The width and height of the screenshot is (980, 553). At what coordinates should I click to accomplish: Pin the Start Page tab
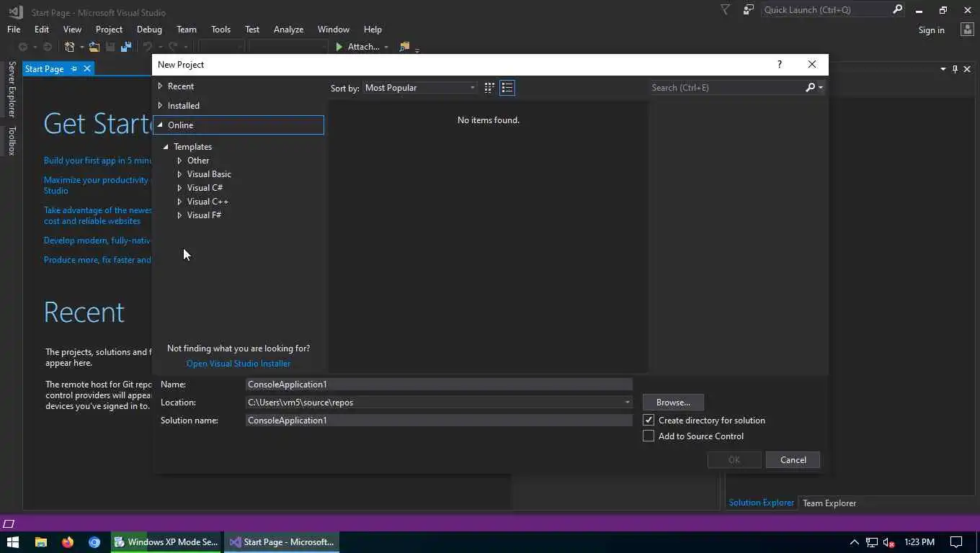pyautogui.click(x=73, y=69)
